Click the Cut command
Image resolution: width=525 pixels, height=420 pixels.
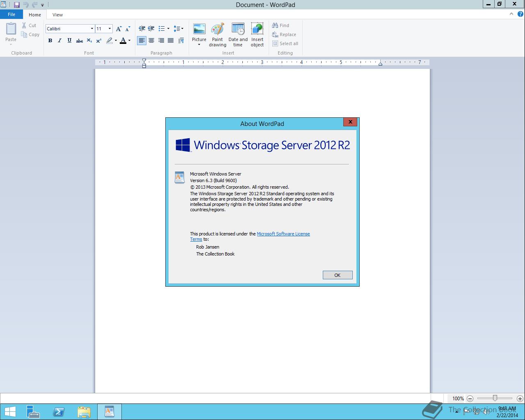(x=29, y=25)
